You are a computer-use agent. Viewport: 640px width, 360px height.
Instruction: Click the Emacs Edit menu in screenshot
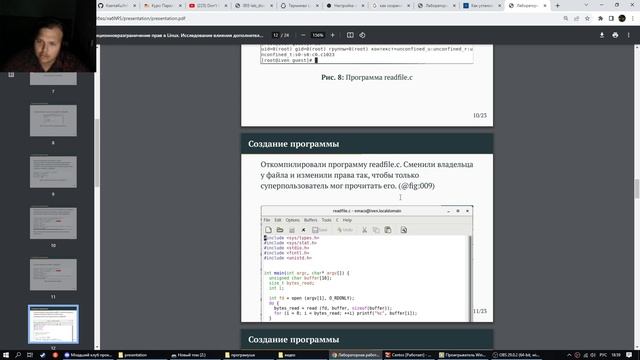pyautogui.click(x=278, y=220)
